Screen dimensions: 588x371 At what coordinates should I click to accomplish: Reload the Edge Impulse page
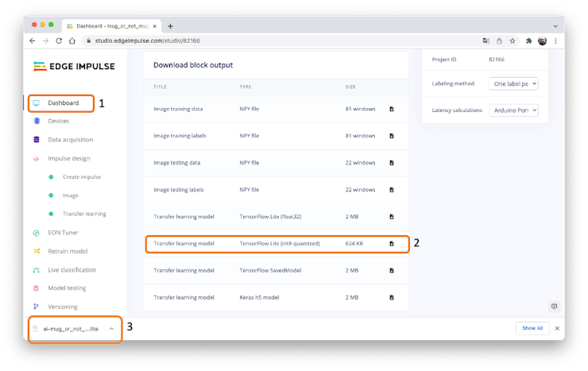[59, 41]
